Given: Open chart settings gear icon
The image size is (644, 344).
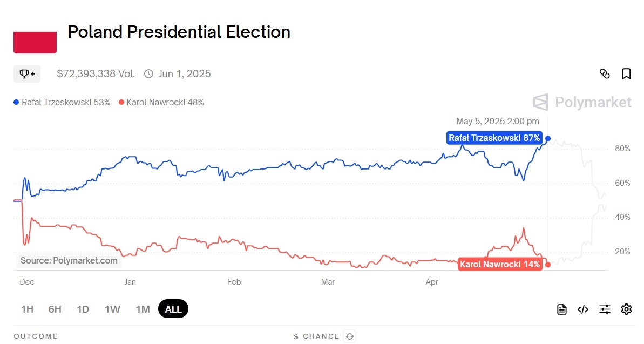Looking at the screenshot, I should pyautogui.click(x=626, y=309).
